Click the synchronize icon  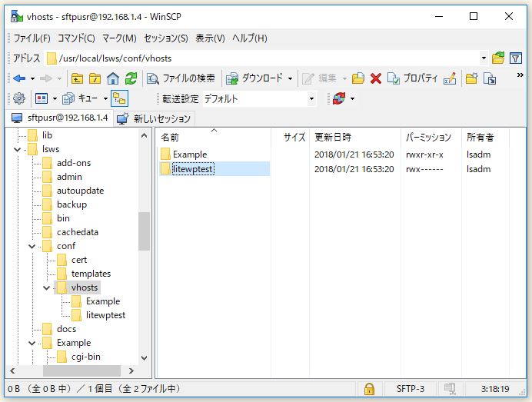tap(339, 98)
